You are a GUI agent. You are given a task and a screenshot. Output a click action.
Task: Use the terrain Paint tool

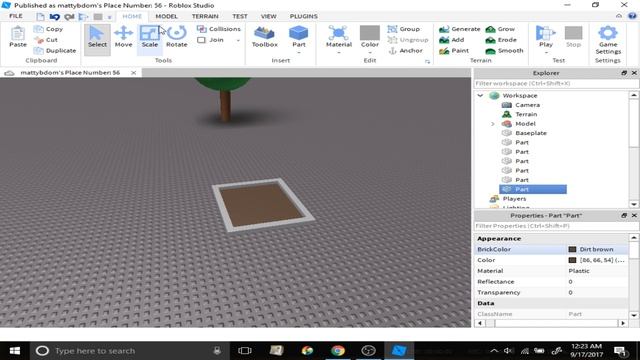pyautogui.click(x=454, y=50)
